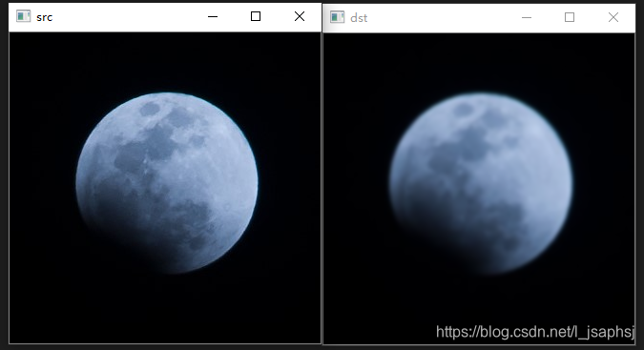Screen dimensions: 644x350
Task: Click the src window title text
Action: tap(44, 17)
